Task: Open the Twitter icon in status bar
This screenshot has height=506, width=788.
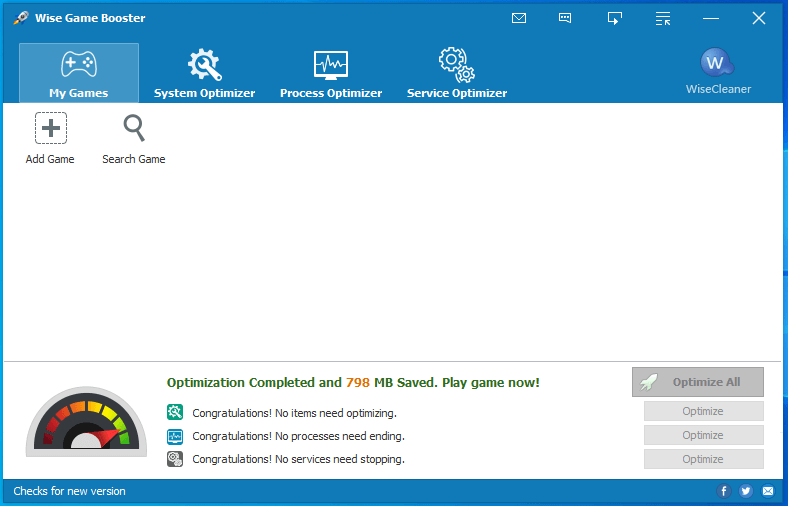Action: click(746, 491)
